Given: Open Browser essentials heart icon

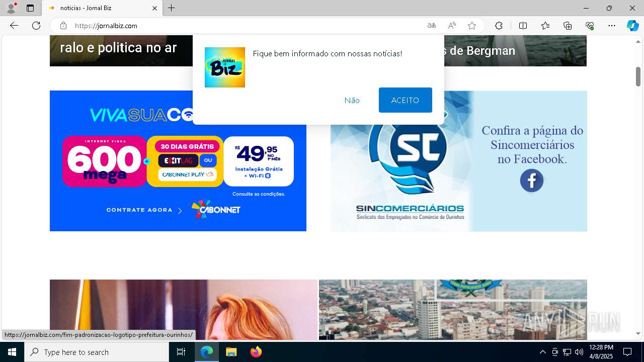Looking at the screenshot, I should (590, 26).
